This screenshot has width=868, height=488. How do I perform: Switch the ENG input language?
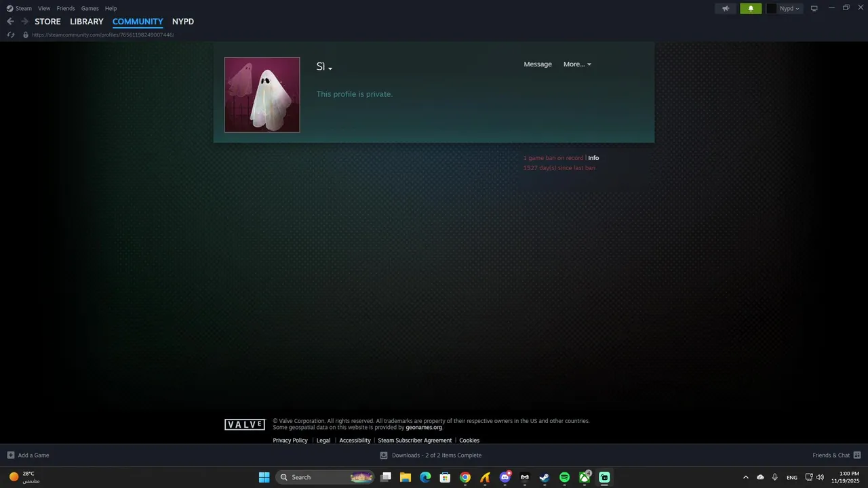pyautogui.click(x=792, y=477)
